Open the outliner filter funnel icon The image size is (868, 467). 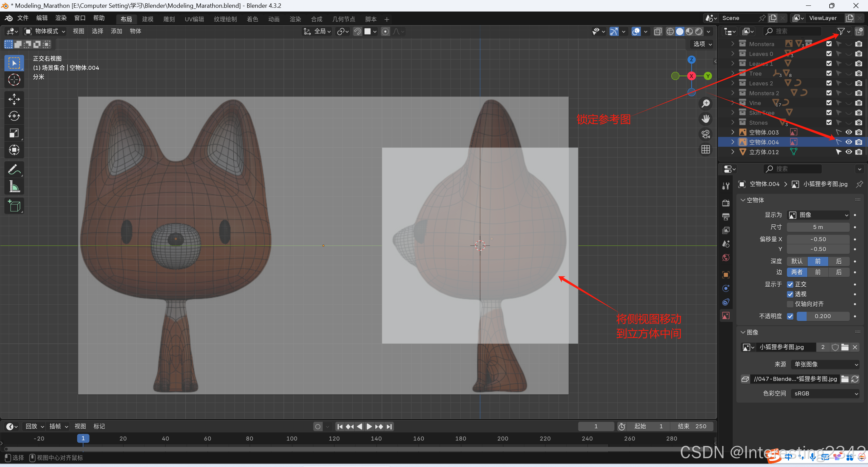coord(841,31)
